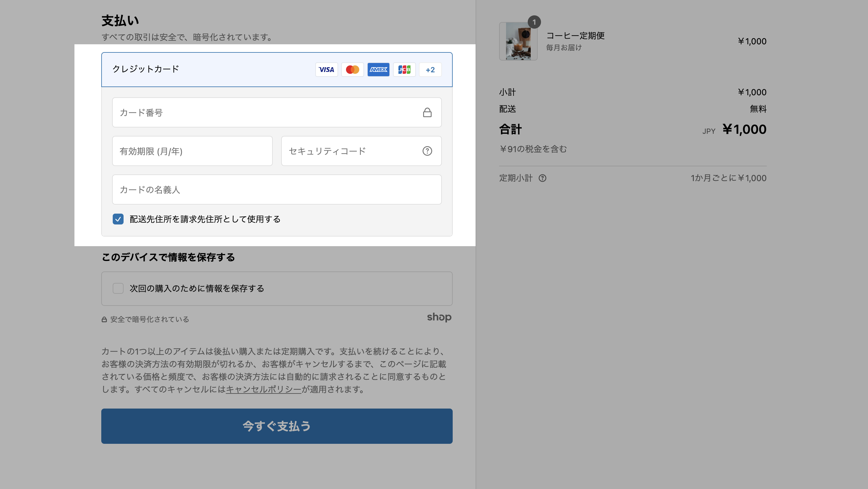Image resolution: width=868 pixels, height=489 pixels.
Task: Click security code help question icon
Action: [427, 151]
